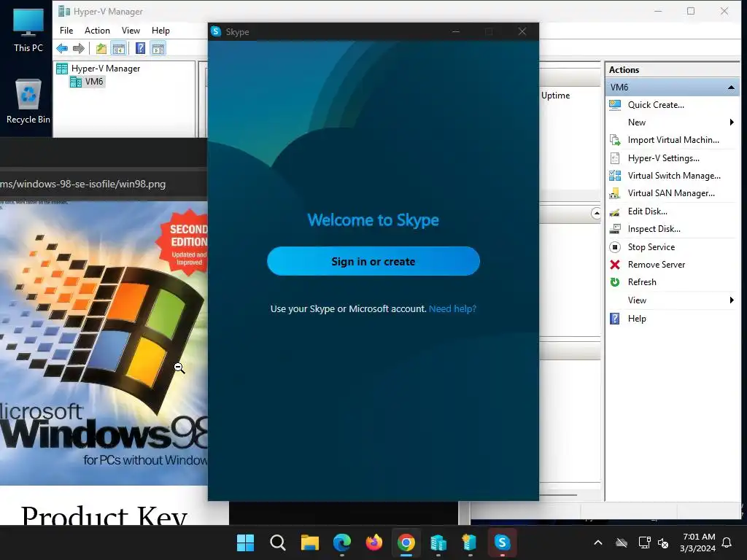Viewport: 747px width, 560px height.
Task: Select the Recycle Bin desktop icon
Action: tap(28, 101)
